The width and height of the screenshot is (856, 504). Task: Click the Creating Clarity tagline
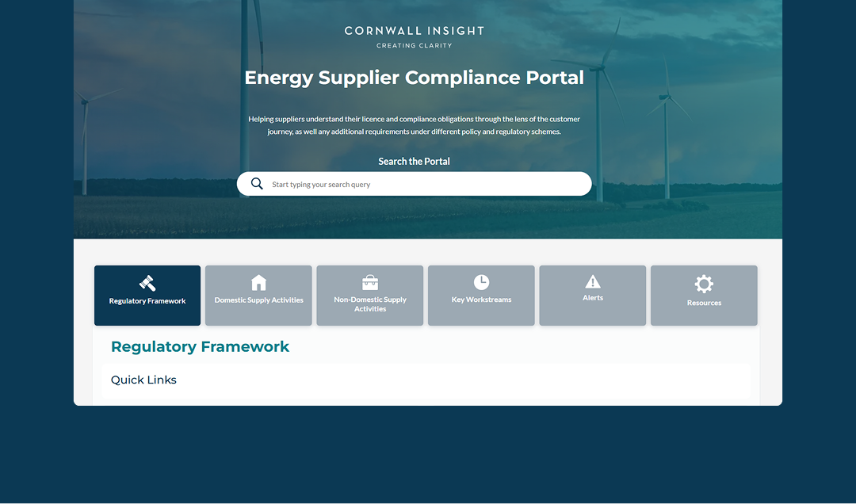click(x=415, y=46)
